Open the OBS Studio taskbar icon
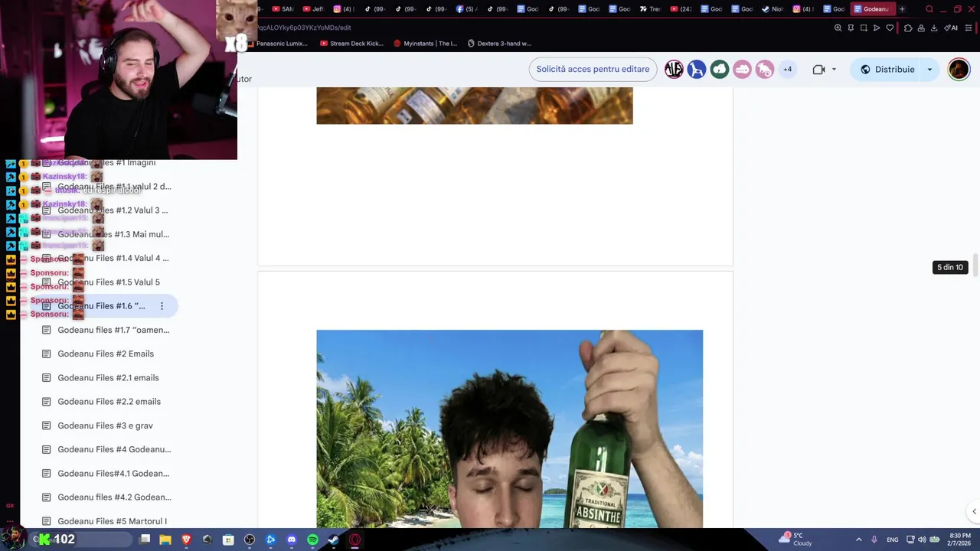980x551 pixels. (250, 540)
